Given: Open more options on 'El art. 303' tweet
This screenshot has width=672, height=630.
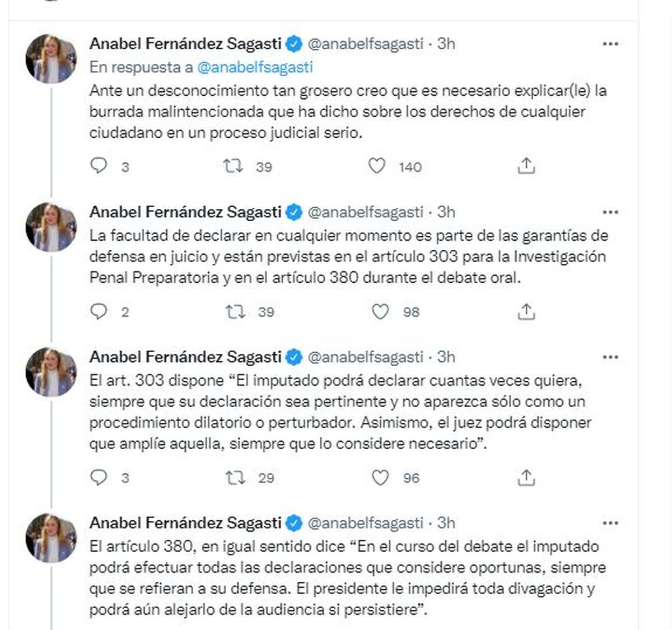Looking at the screenshot, I should pyautogui.click(x=610, y=357).
